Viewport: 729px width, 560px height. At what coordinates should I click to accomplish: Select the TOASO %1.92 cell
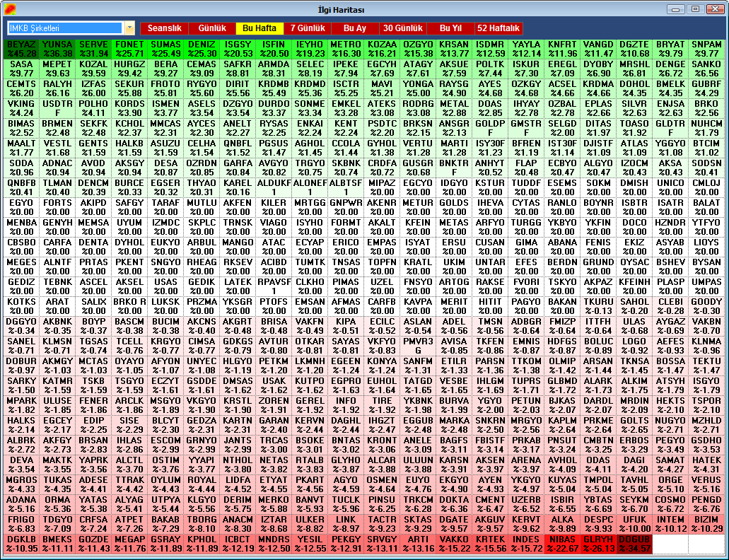[x=635, y=128]
